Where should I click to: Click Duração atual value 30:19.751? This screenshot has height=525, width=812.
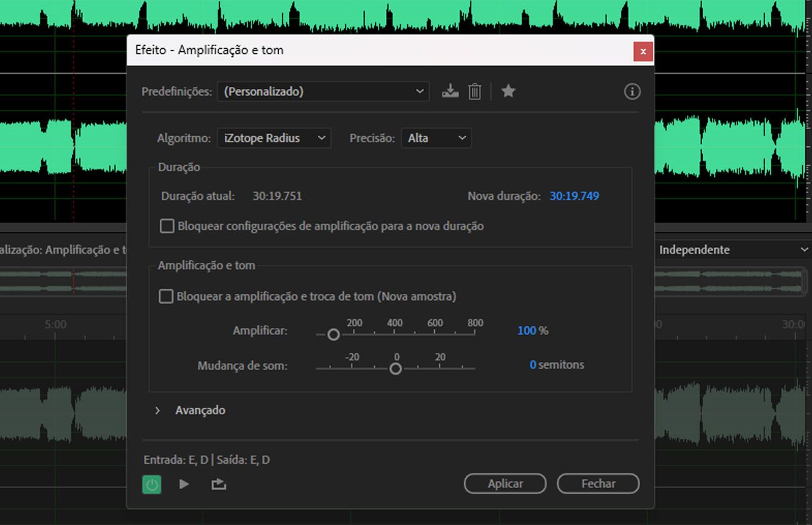[277, 196]
